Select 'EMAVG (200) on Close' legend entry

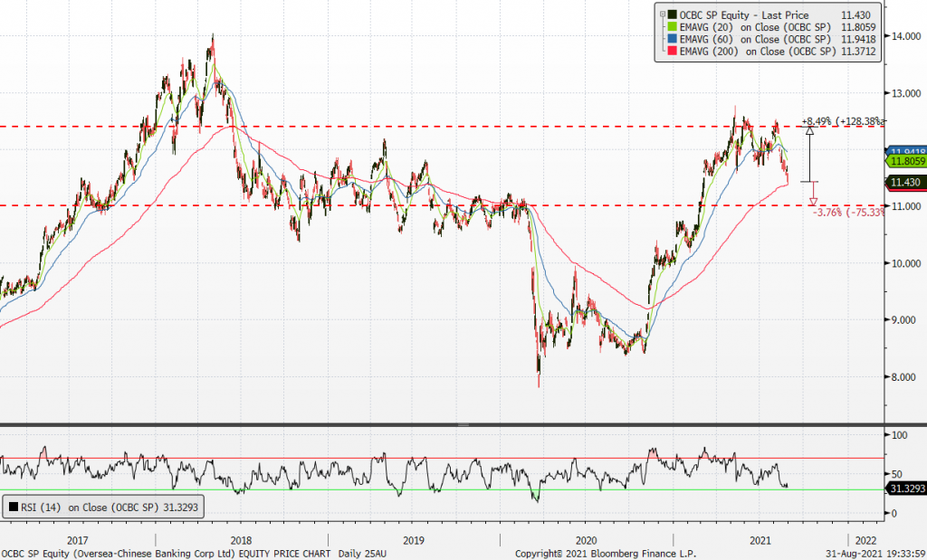click(758, 52)
